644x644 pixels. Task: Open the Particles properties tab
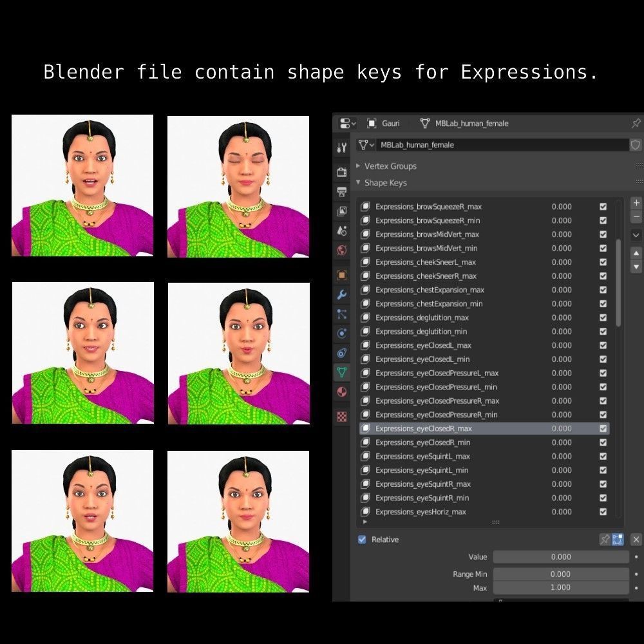(342, 314)
